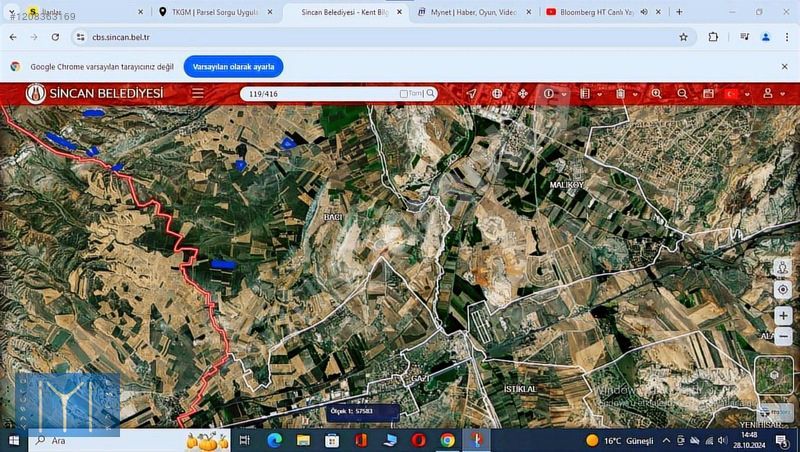Click the search magnifier in parcel search box
The height and width of the screenshot is (452, 800).
431,93
